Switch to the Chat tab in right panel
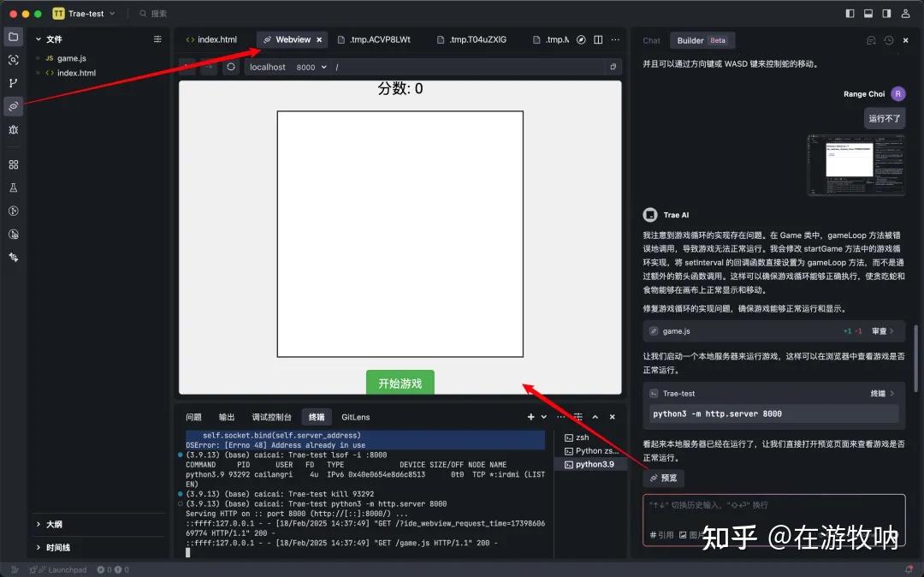The image size is (924, 577). tap(651, 40)
